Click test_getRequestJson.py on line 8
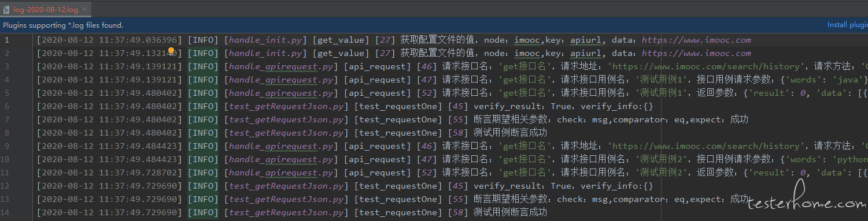The image size is (868, 221). 286,133
